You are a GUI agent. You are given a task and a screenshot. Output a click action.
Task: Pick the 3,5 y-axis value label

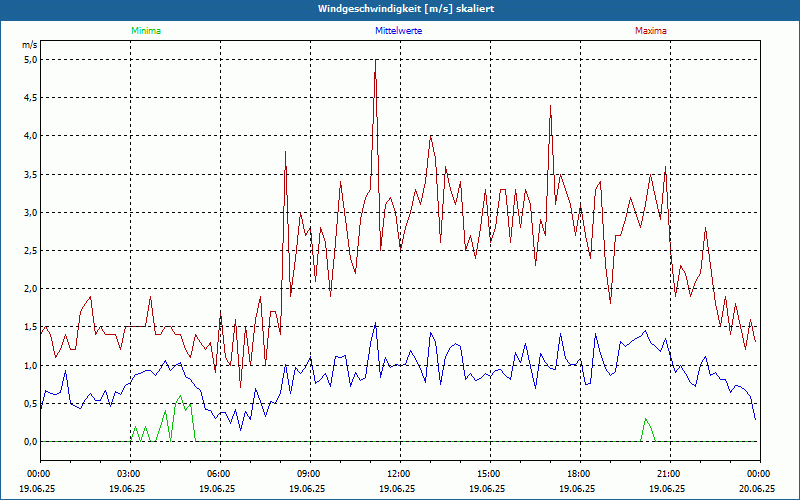[x=30, y=174]
